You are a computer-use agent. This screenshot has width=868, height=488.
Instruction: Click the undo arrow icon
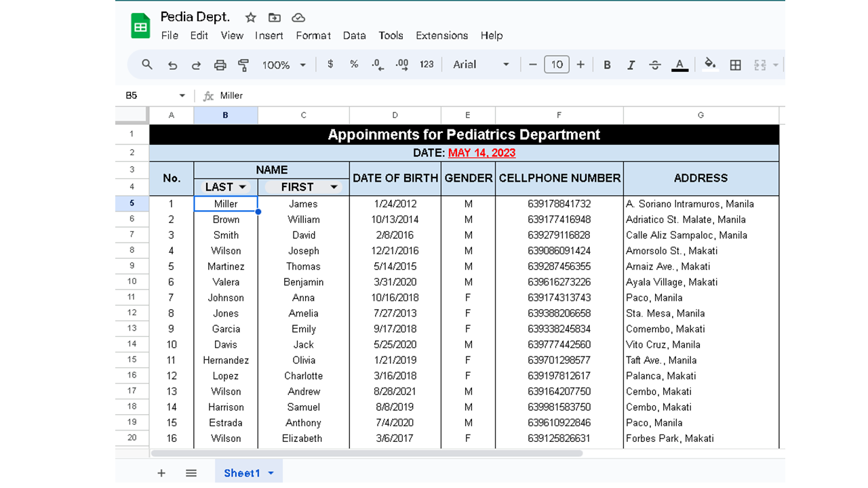pyautogui.click(x=172, y=65)
